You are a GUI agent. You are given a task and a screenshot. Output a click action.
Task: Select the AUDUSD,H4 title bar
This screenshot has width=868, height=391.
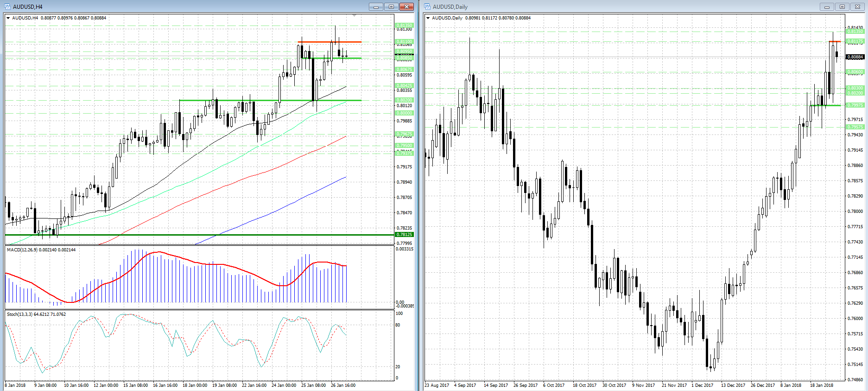(185, 6)
